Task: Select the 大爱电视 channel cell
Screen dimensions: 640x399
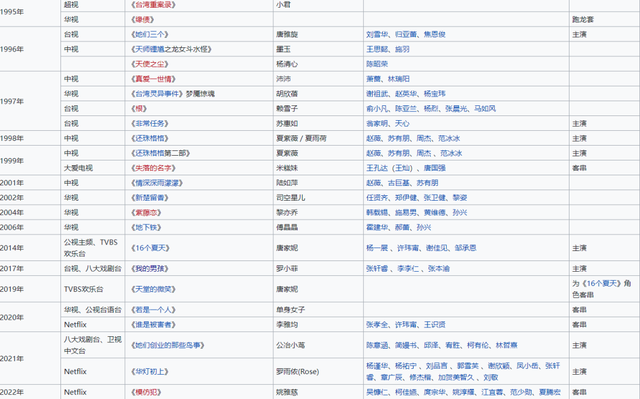Action: (93, 168)
